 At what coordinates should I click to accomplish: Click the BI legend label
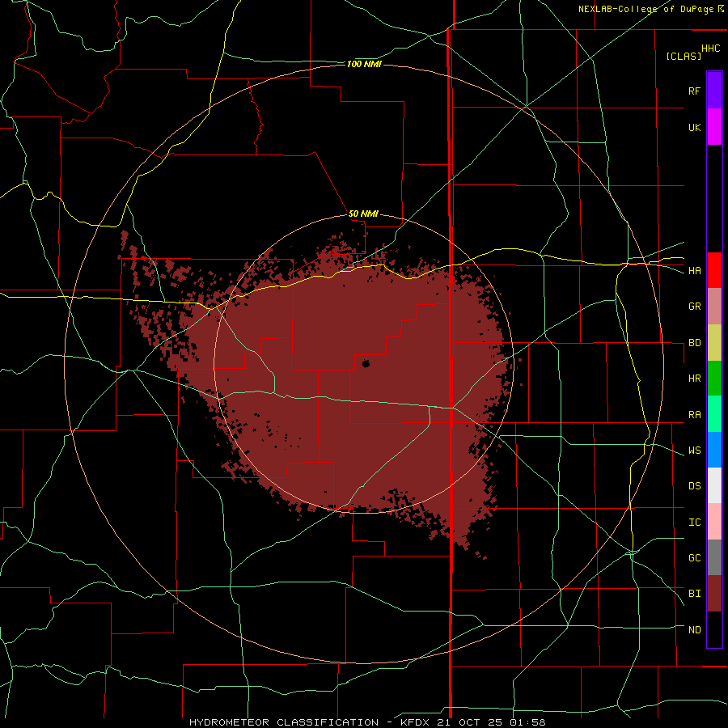(694, 594)
